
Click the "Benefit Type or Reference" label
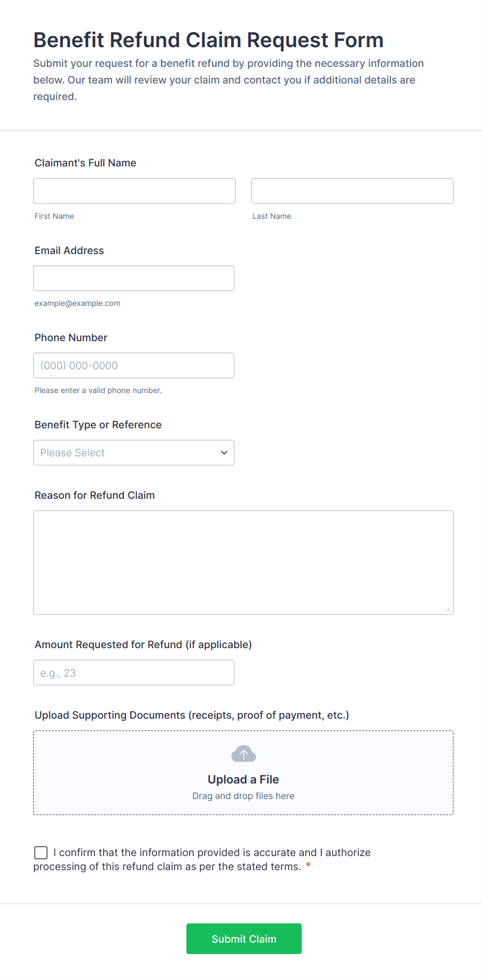pyautogui.click(x=98, y=425)
